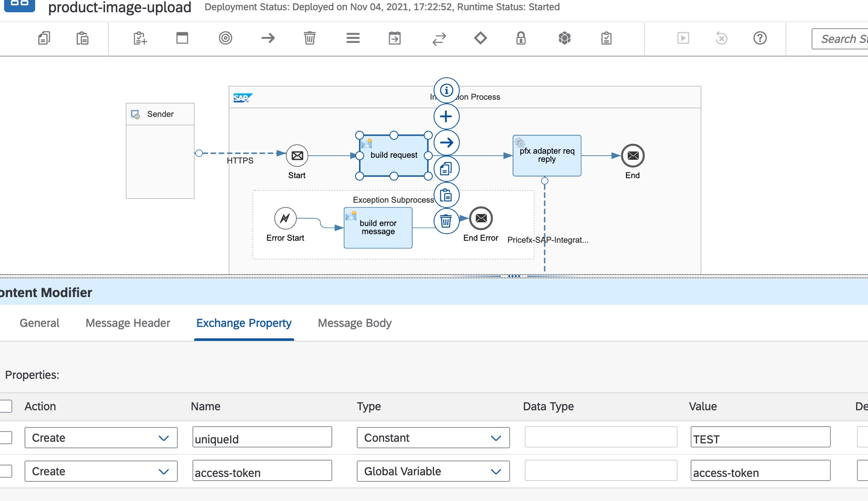Click the help question mark icon

pyautogui.click(x=760, y=38)
